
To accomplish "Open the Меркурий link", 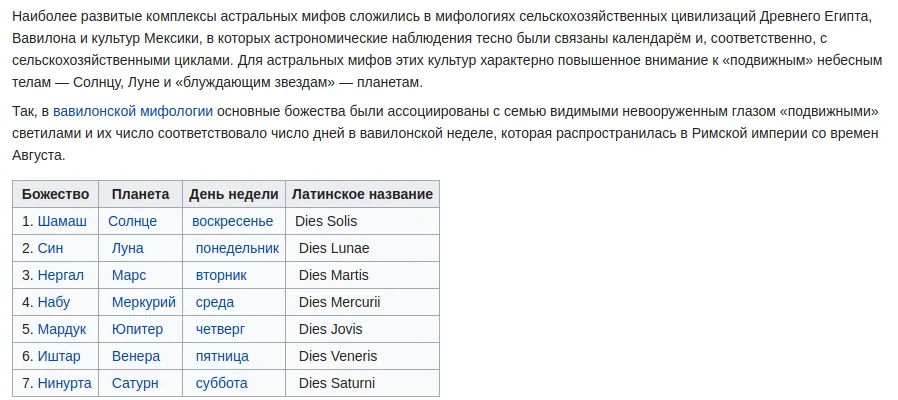I will (144, 302).
